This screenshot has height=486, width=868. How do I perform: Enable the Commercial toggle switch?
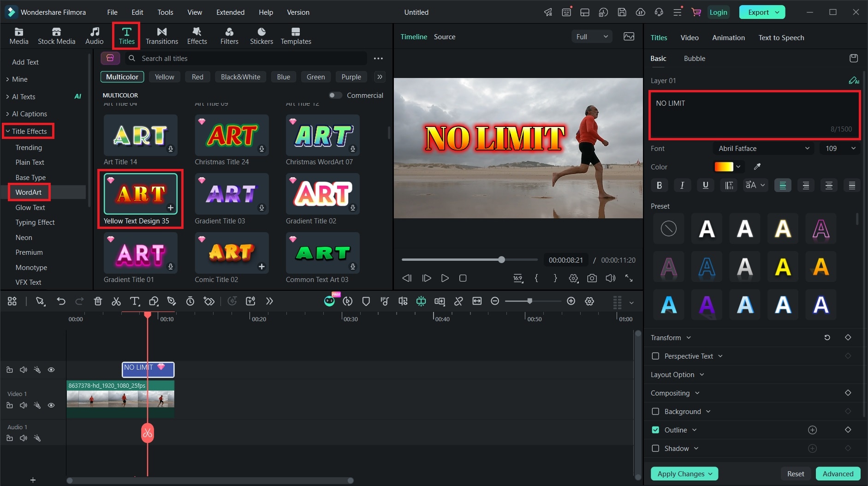tap(335, 95)
